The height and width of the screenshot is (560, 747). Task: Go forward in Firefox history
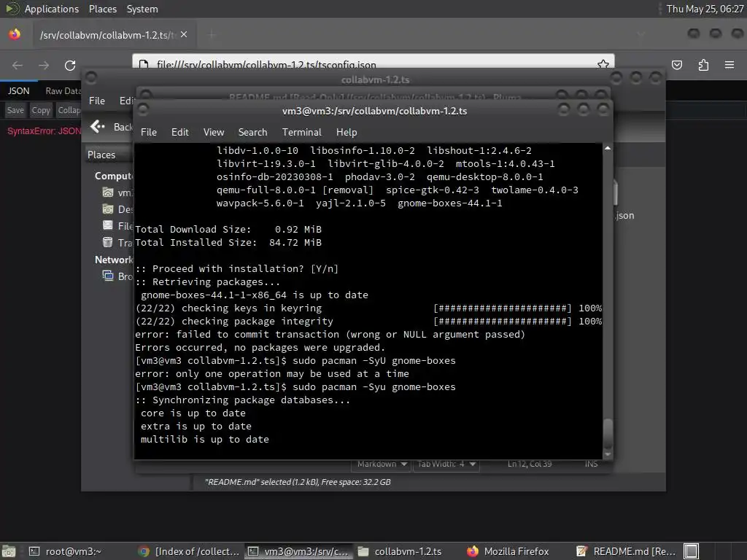(x=44, y=65)
